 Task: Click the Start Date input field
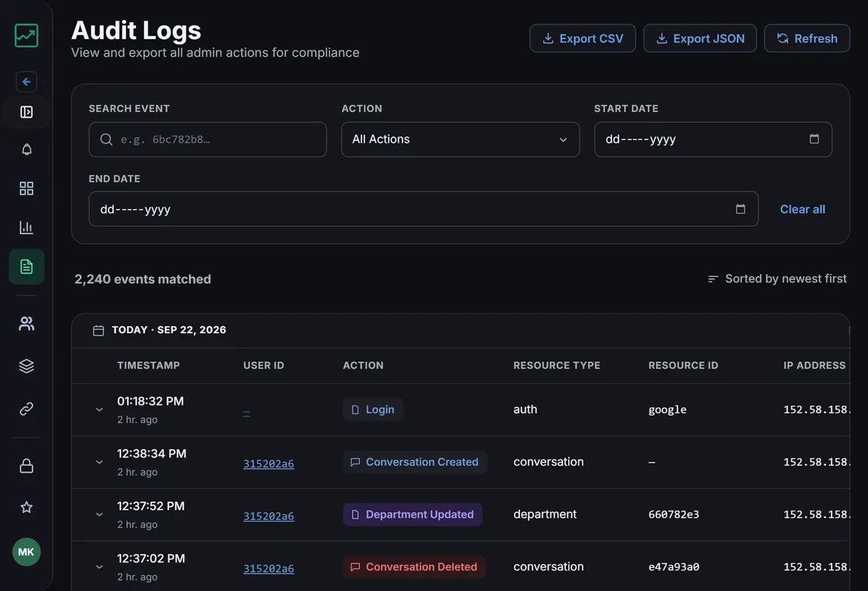[713, 140]
